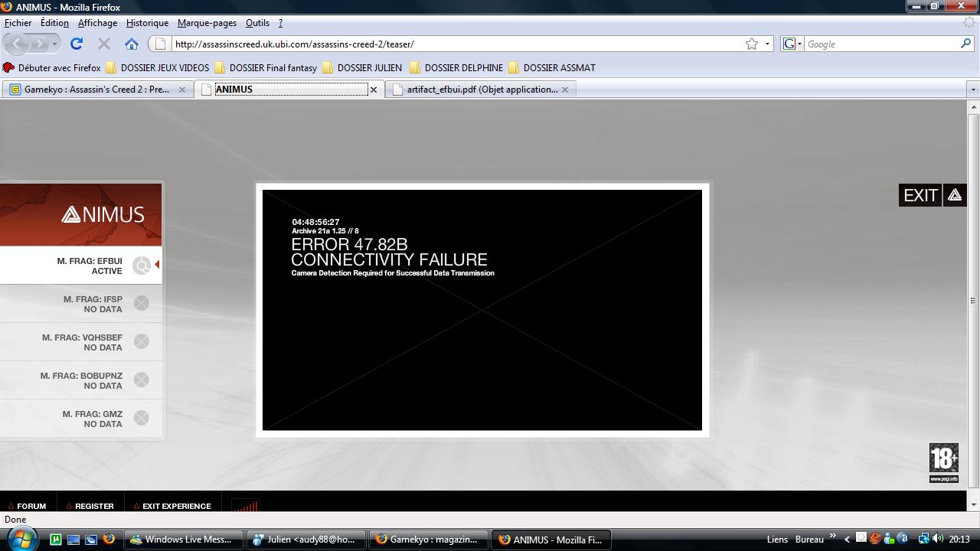Click the search magnifier icon in search box
Image resolution: width=980 pixels, height=551 pixels.
965,44
